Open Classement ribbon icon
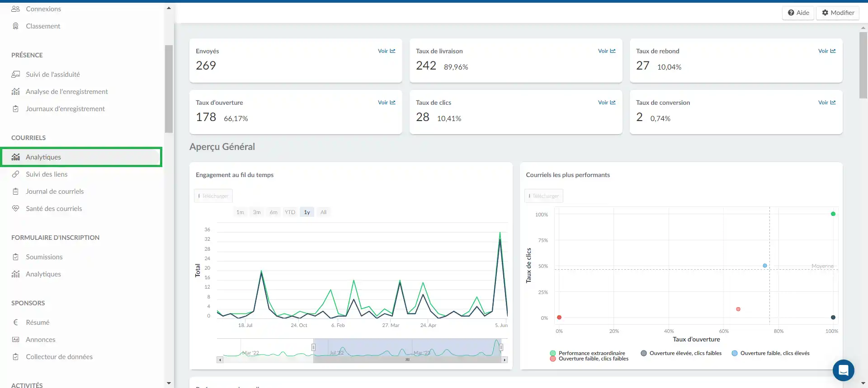This screenshot has width=868, height=388. (x=15, y=26)
